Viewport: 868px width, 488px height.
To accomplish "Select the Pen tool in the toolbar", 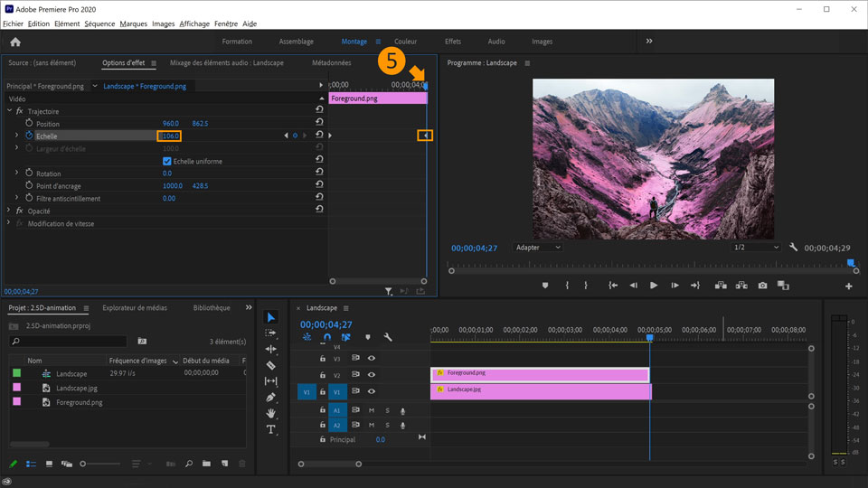I will pos(271,398).
